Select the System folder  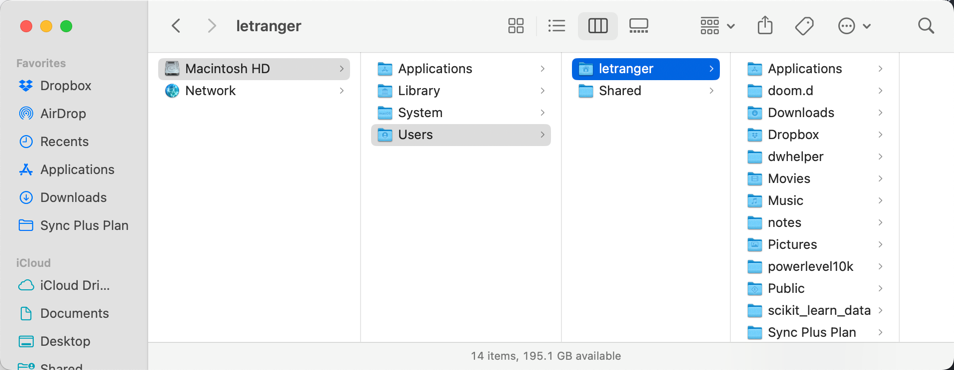(461, 113)
